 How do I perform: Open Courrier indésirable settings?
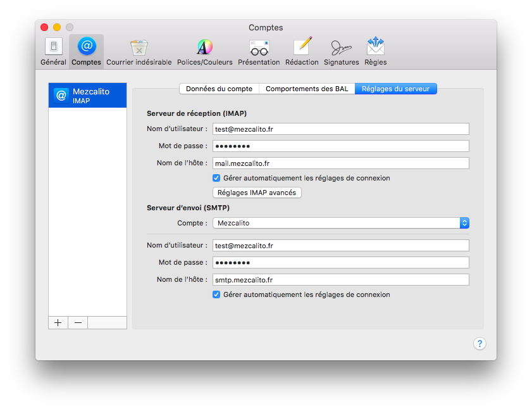click(x=138, y=51)
